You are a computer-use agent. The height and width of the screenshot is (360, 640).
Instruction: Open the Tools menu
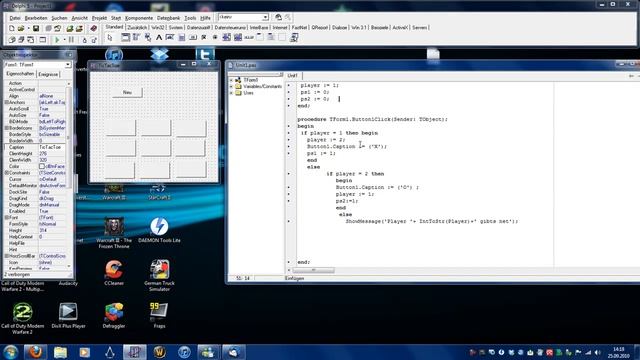190,18
